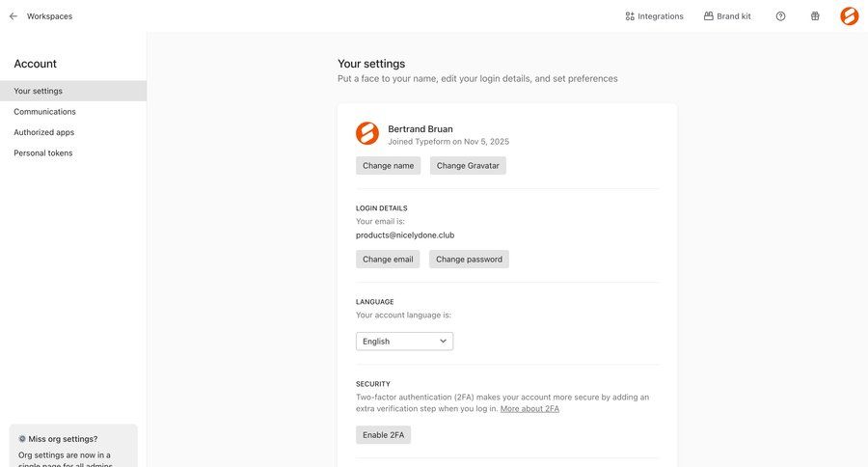Select Your settings in the sidebar
This screenshot has height=467, width=868.
(39, 91)
